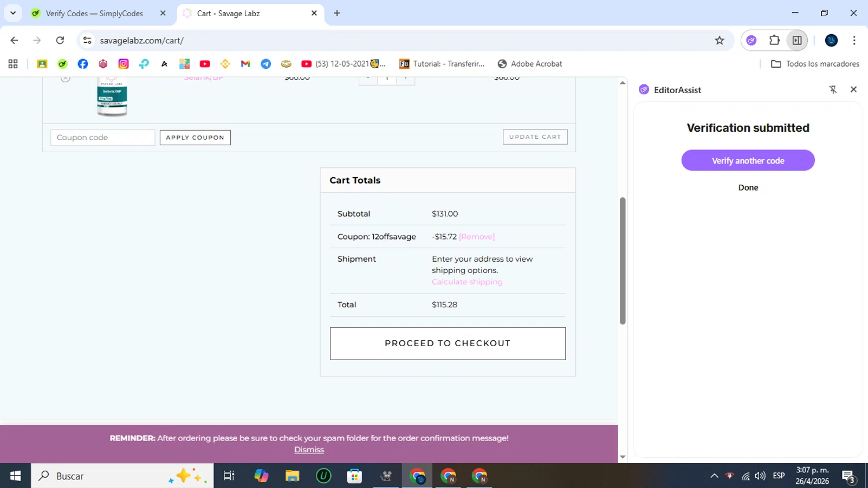The height and width of the screenshot is (488, 868).
Task: Click the Windows Buscar search box
Action: coord(122,476)
